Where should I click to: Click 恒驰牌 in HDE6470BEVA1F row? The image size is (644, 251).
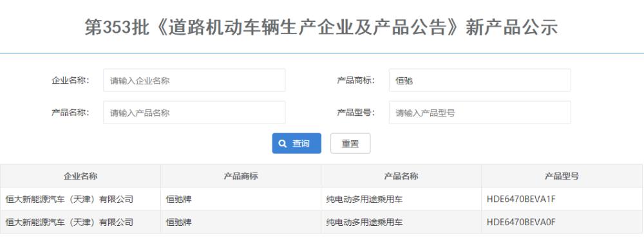tap(178, 200)
